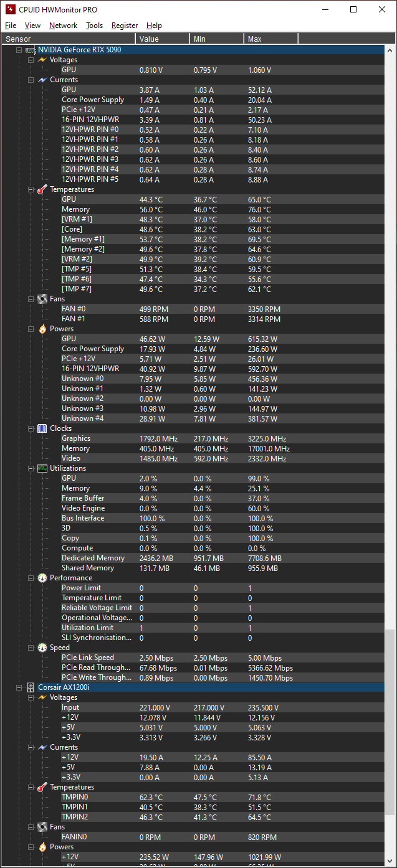Click the scrollbar down arrow
The image size is (397, 868).
click(x=390, y=861)
